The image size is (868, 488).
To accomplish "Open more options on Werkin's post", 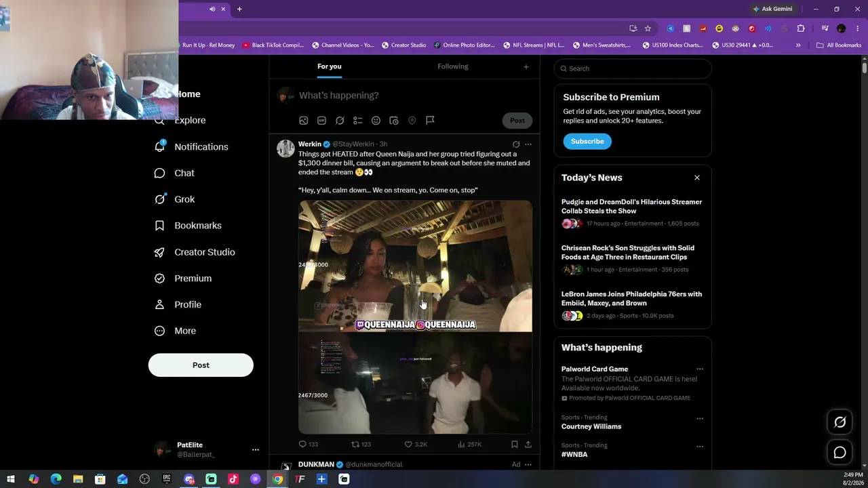I will (528, 144).
